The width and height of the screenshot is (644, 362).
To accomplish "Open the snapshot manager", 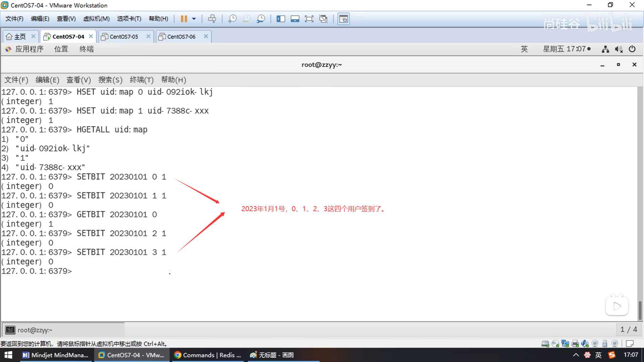I will 261,19.
